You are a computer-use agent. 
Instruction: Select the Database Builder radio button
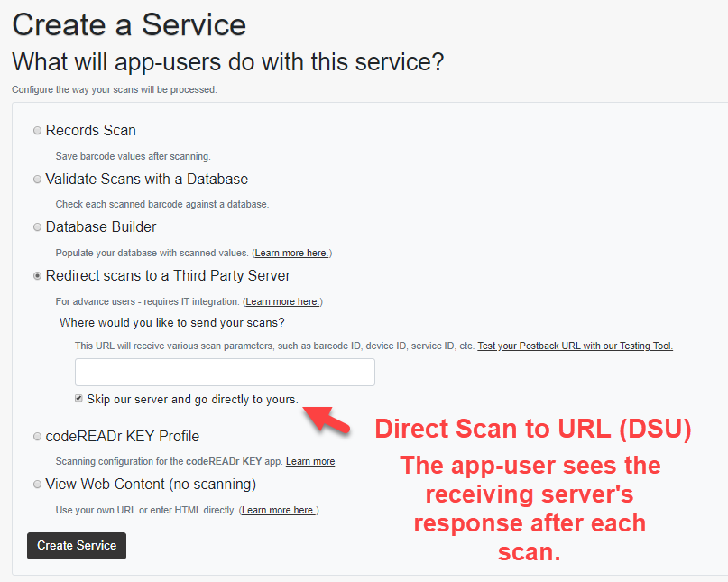(x=38, y=227)
